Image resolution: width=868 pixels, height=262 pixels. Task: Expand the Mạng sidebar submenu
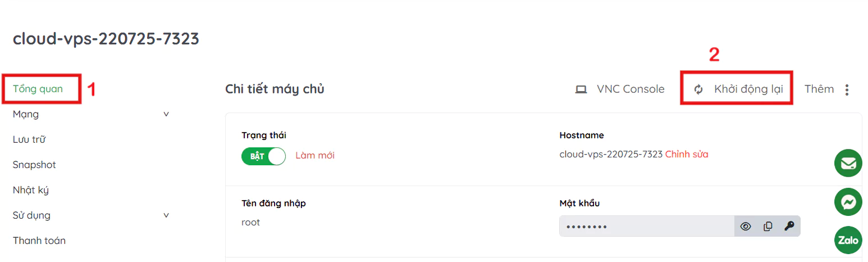pos(166,114)
